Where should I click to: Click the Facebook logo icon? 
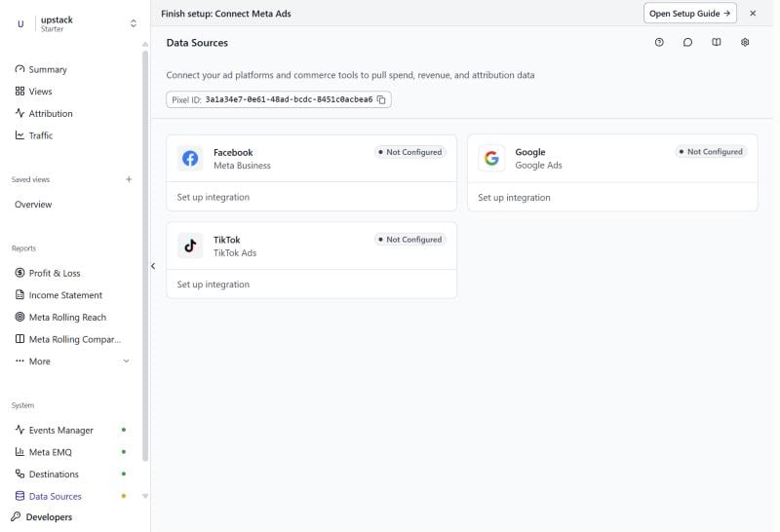tap(190, 159)
